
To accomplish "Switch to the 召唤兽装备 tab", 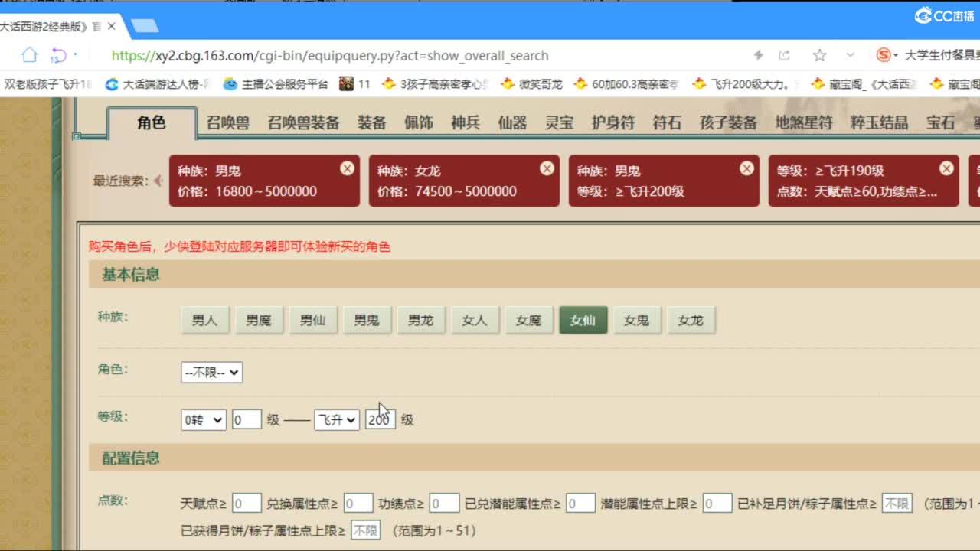I will click(x=303, y=122).
